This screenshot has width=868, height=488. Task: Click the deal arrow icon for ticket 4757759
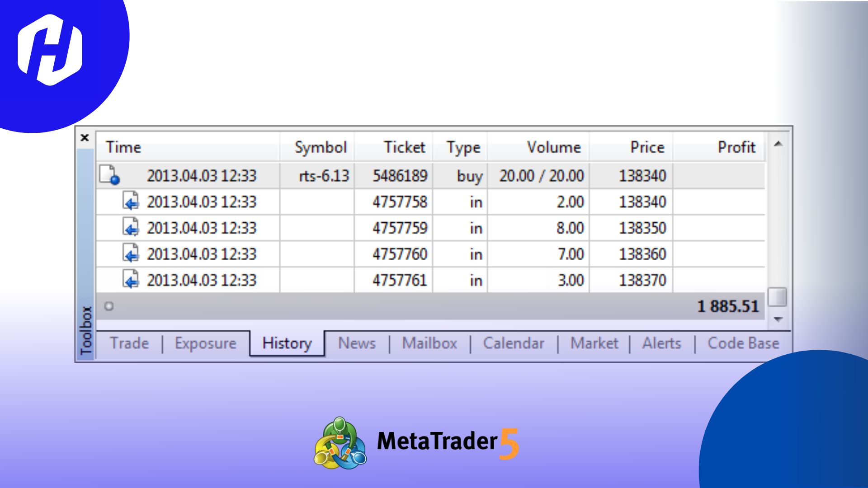(132, 228)
